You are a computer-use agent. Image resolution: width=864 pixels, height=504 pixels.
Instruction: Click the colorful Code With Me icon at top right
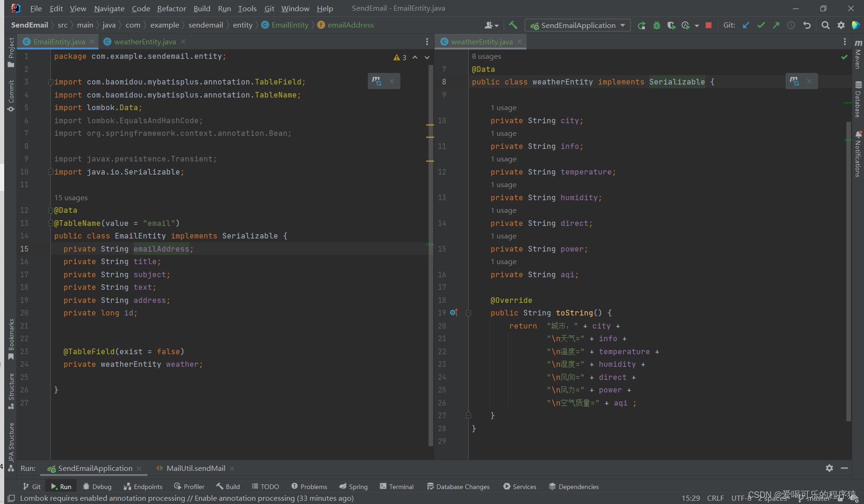[856, 25]
